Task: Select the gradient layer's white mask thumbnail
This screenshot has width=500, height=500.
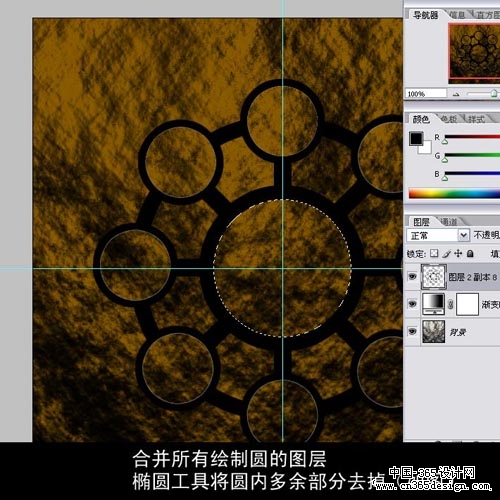Action: (467, 304)
